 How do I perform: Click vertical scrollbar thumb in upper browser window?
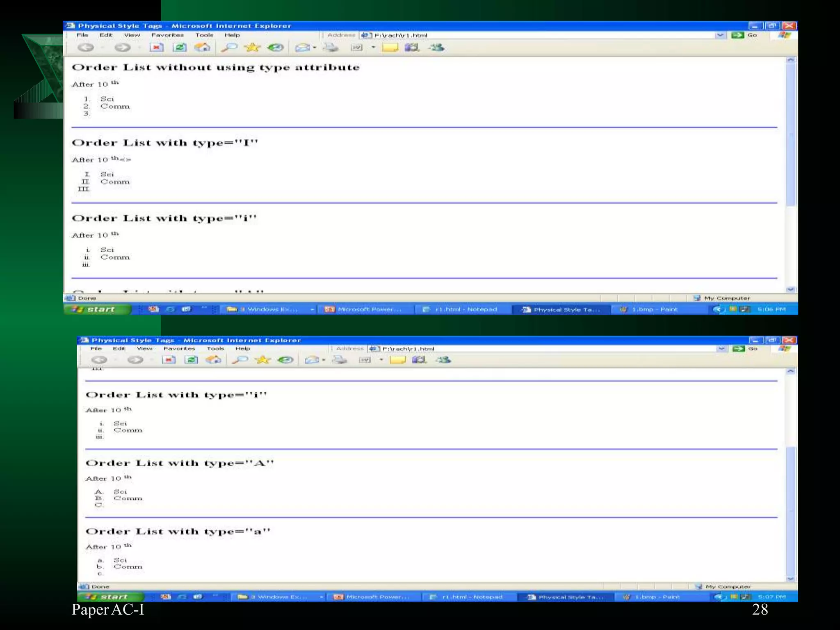(x=791, y=135)
